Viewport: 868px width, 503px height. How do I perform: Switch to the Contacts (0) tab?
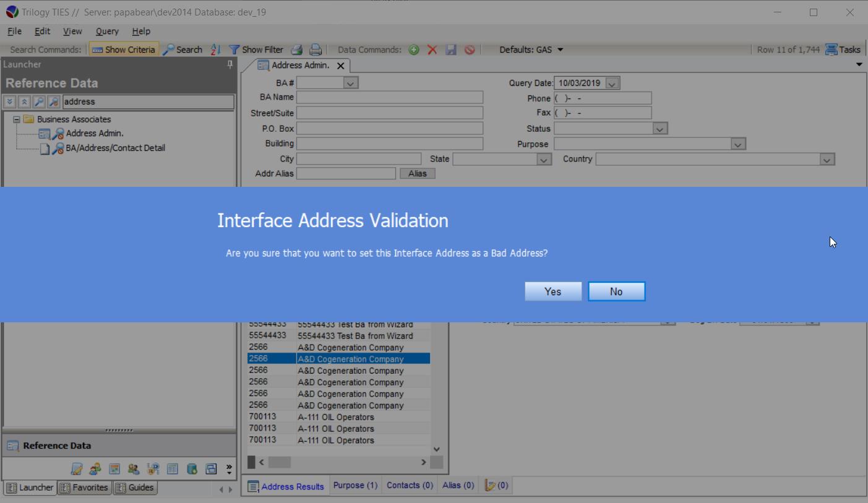(410, 485)
